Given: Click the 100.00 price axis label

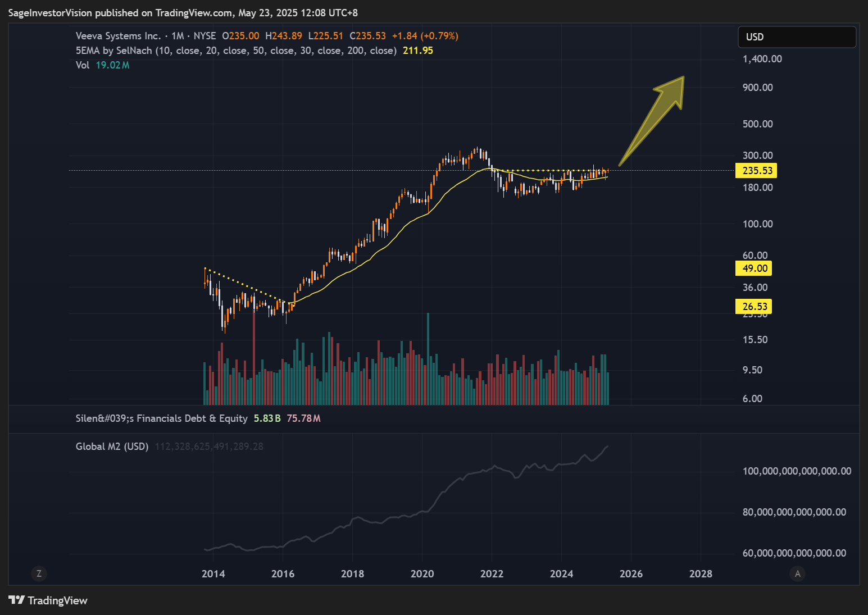Looking at the screenshot, I should [758, 224].
